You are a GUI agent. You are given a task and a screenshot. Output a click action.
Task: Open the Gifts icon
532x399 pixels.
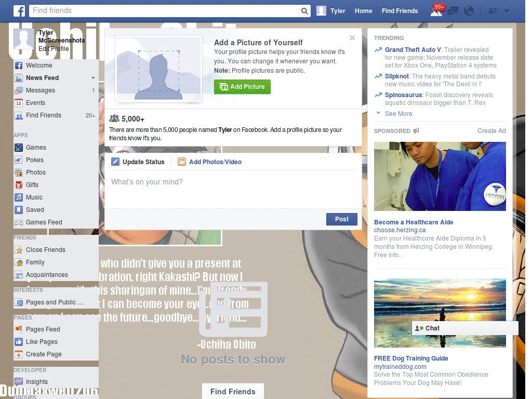pos(19,185)
